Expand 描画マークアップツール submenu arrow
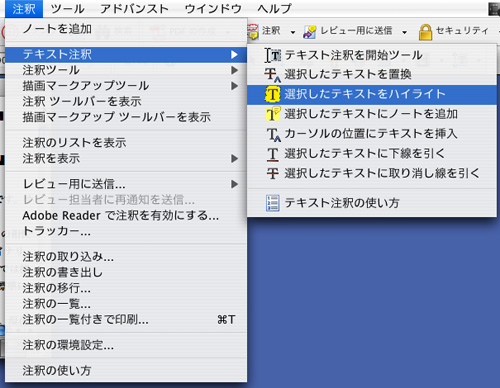The width and height of the screenshot is (500, 388). click(234, 86)
